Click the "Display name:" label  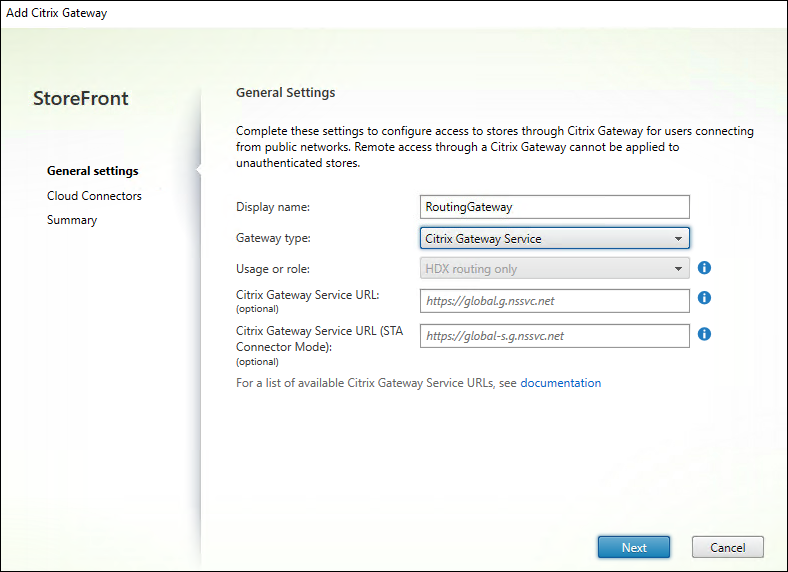coord(273,207)
